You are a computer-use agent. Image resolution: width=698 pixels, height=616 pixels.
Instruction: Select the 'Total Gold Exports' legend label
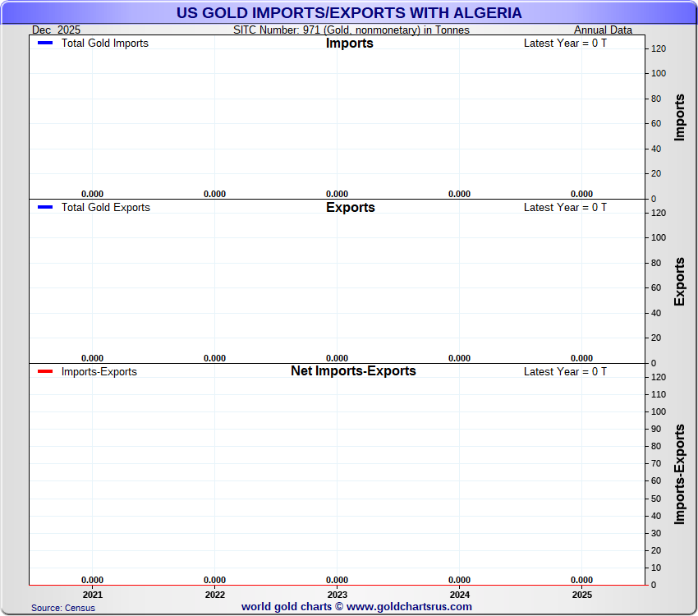click(x=105, y=208)
